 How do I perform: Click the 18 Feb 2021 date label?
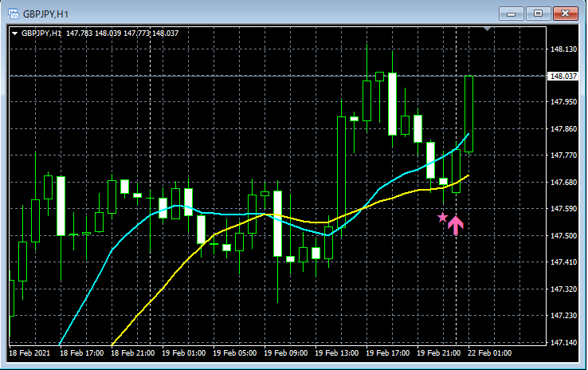29,353
